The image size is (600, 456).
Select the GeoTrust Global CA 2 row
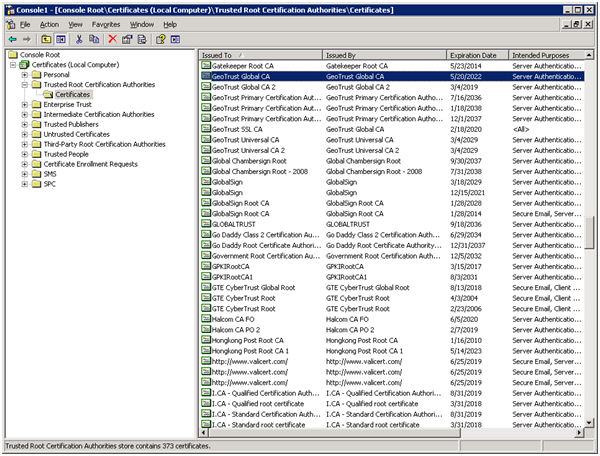pos(392,87)
